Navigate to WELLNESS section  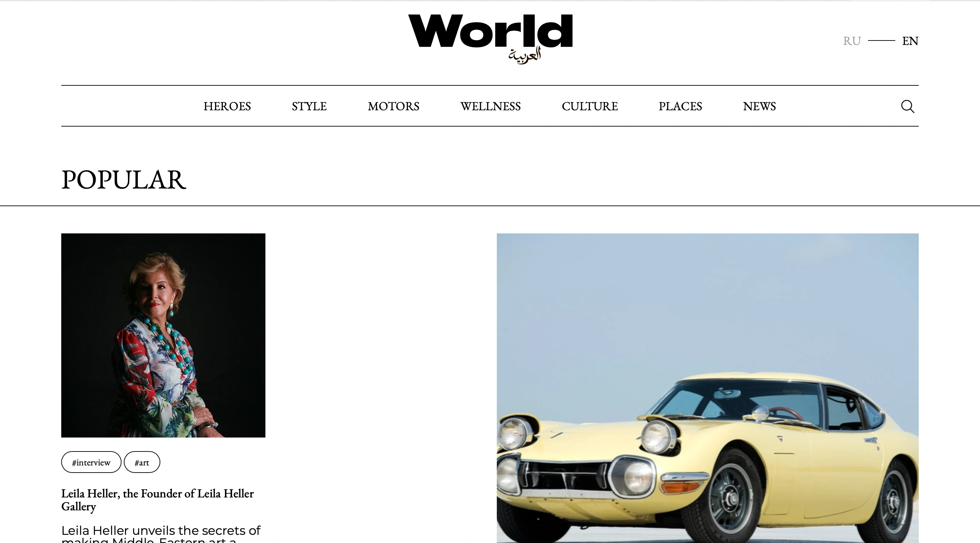[x=490, y=106]
